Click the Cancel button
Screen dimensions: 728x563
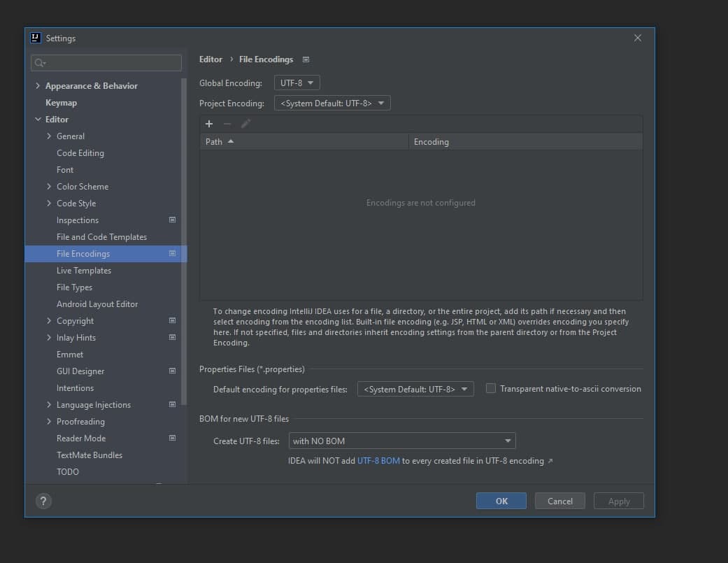[560, 501]
